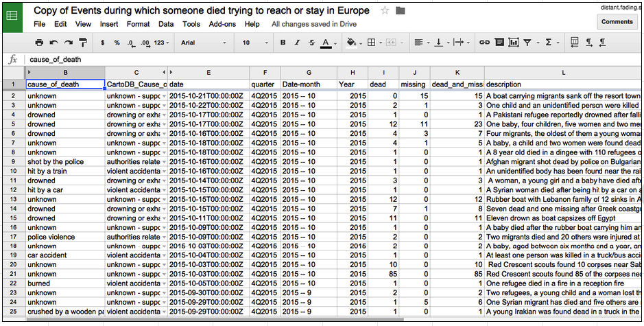Open the font size 10 dropdown
Image resolution: width=644 pixels, height=326 pixels.
pyautogui.click(x=254, y=43)
